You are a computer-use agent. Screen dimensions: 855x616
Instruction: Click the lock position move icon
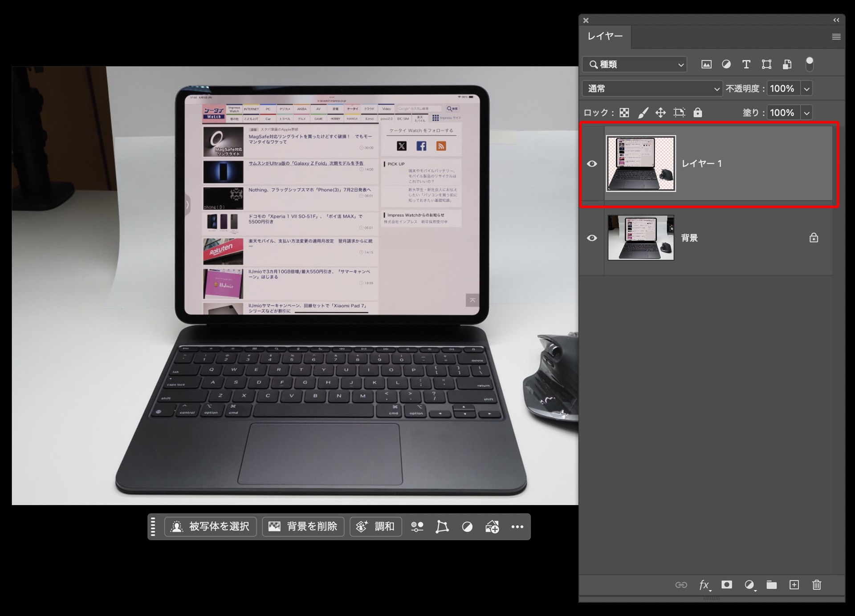660,113
